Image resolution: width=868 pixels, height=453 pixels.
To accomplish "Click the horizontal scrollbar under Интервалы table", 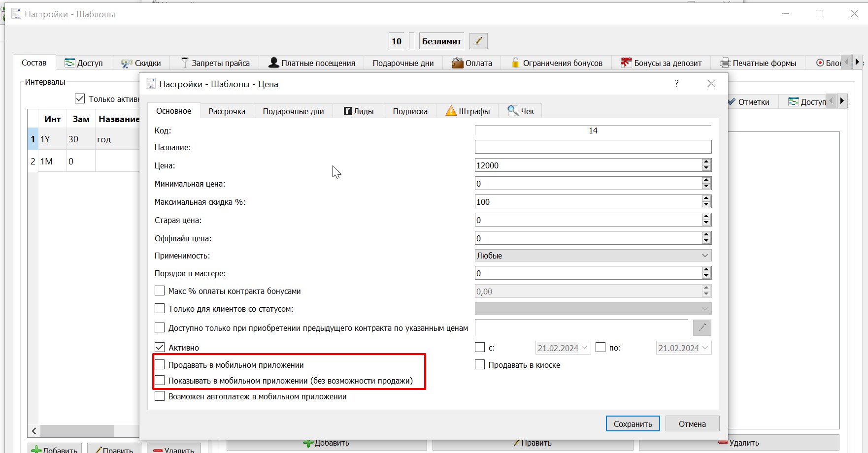I will (84, 431).
